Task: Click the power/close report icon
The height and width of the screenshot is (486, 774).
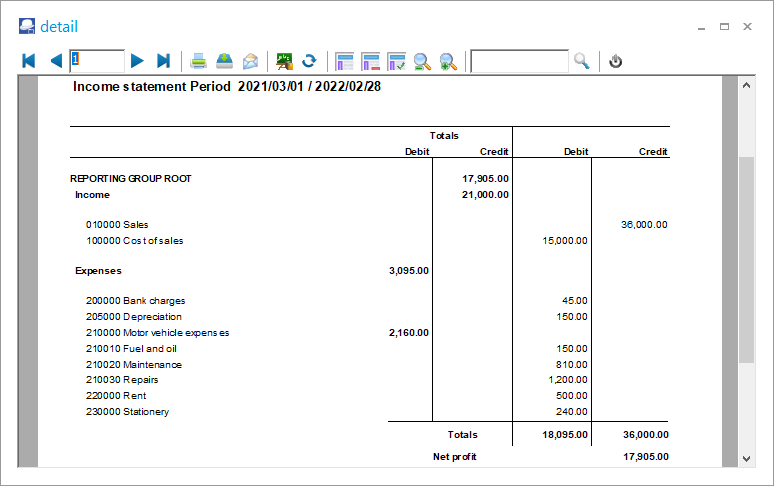Action: [x=616, y=61]
